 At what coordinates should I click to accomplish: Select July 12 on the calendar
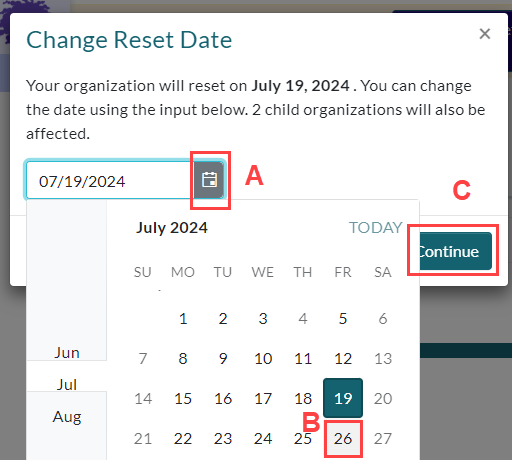pyautogui.click(x=343, y=358)
